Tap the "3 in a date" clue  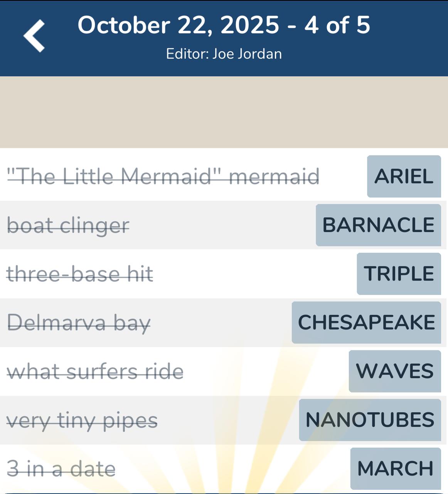click(x=61, y=469)
